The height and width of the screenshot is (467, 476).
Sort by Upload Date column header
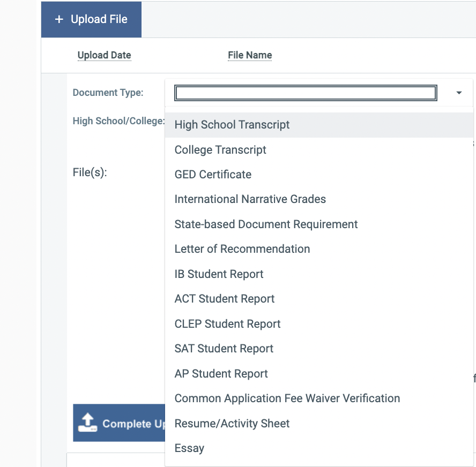click(104, 55)
